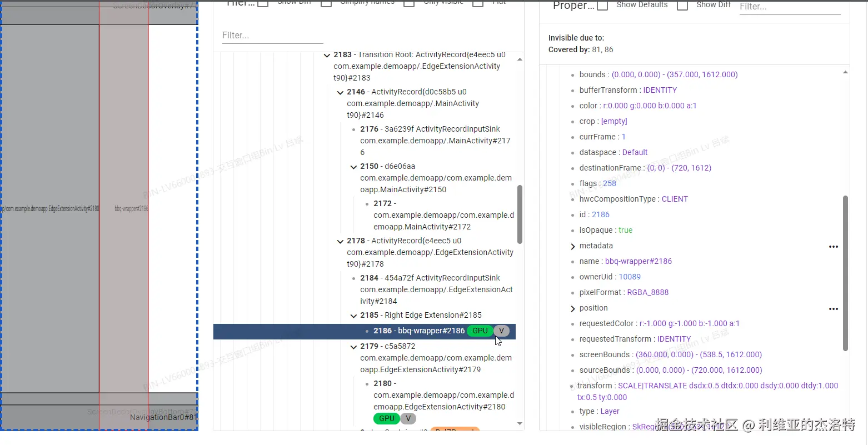
Task: Select the 2172 MainActivity#2172 tree row
Action: (443, 215)
